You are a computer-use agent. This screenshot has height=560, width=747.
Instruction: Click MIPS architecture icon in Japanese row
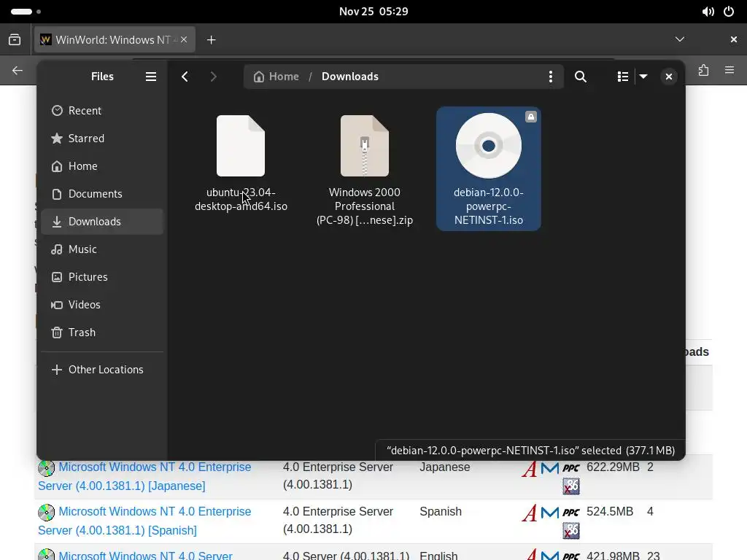(x=550, y=469)
